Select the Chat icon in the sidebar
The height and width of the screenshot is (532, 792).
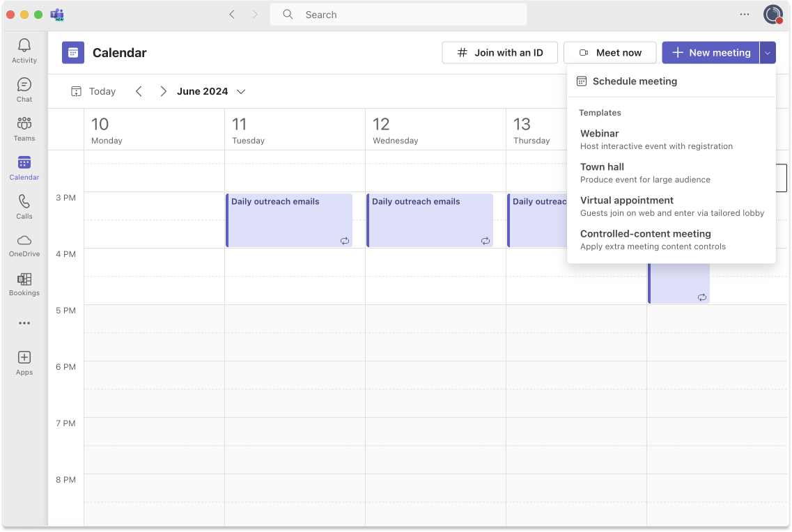(24, 85)
